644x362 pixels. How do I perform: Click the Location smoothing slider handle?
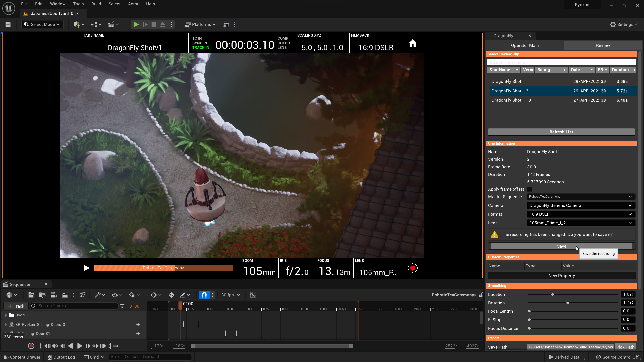tap(553, 294)
